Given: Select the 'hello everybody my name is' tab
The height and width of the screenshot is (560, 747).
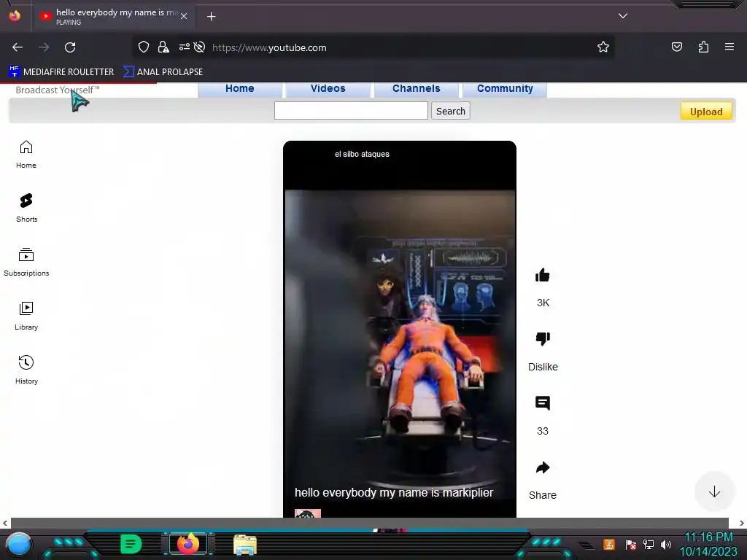Looking at the screenshot, I should pyautogui.click(x=115, y=16).
